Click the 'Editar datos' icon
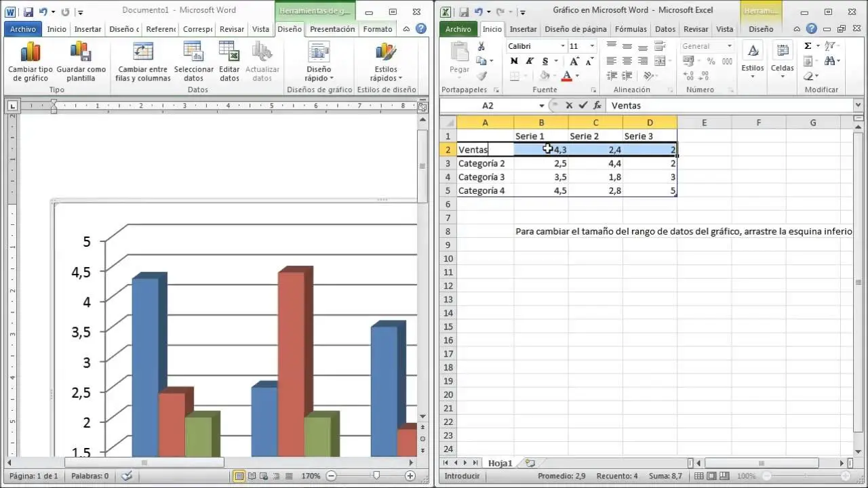Screen dimensions: 868x488 (x=229, y=60)
